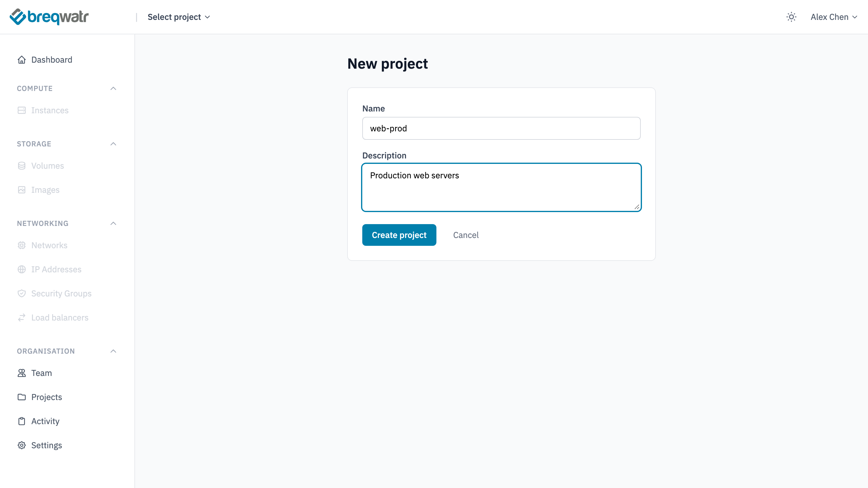Open IP Addresses page
Image resolution: width=868 pixels, height=488 pixels.
[x=56, y=269]
